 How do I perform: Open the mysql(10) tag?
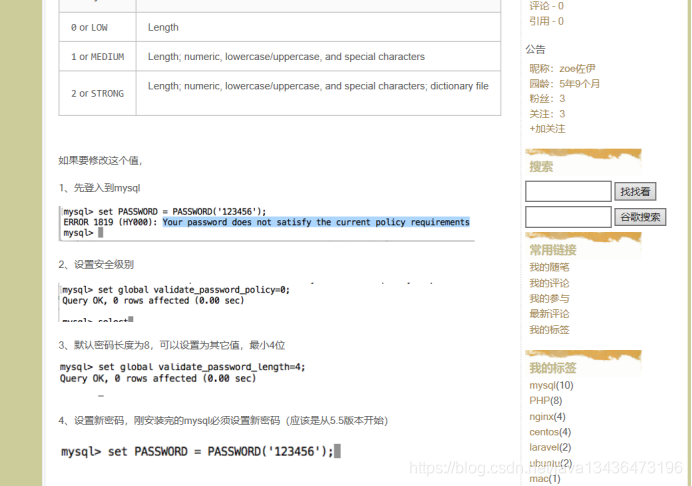551,385
